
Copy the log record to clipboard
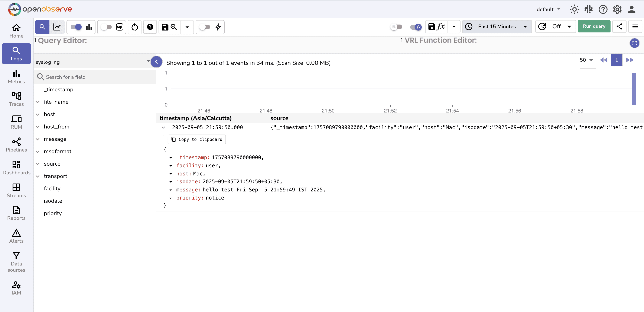197,139
